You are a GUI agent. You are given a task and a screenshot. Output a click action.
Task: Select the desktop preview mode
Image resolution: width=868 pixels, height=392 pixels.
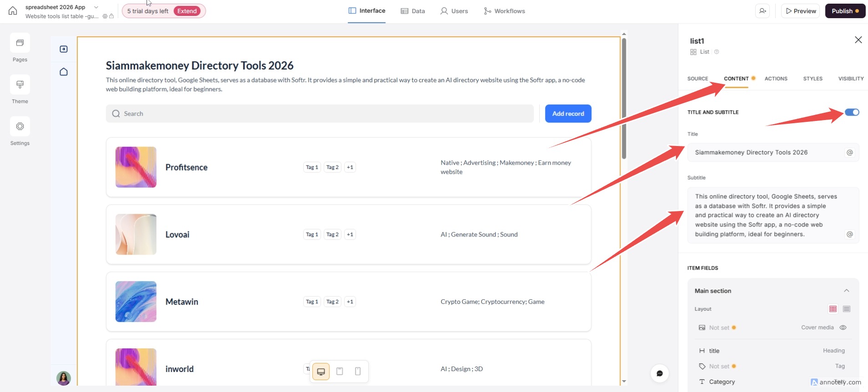click(x=321, y=372)
